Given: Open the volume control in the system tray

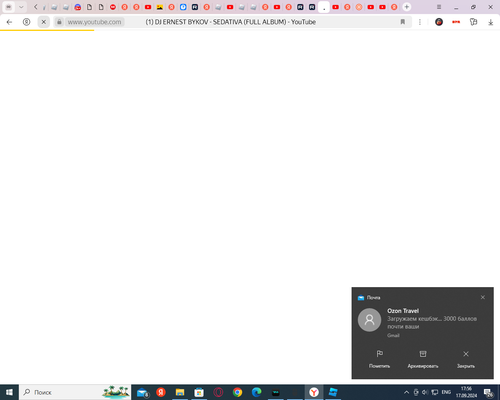Looking at the screenshot, I should 425,392.
